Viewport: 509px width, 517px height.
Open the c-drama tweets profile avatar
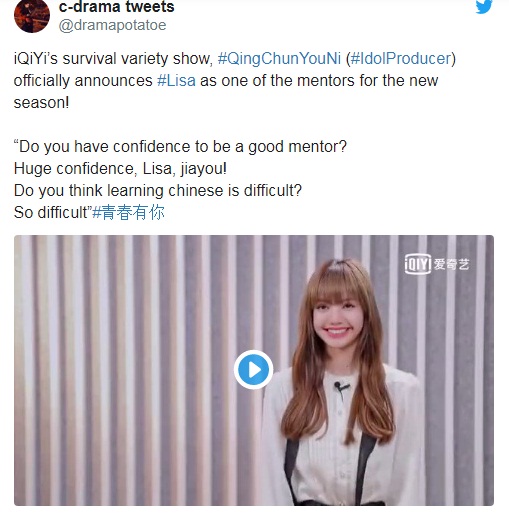coord(32,16)
